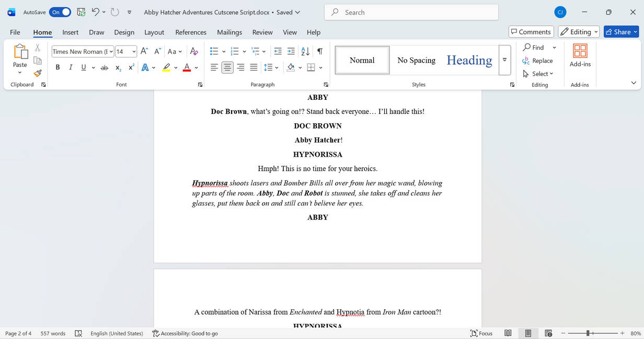The image size is (644, 339).
Task: Open the Editing mode dropdown
Action: [x=579, y=32]
